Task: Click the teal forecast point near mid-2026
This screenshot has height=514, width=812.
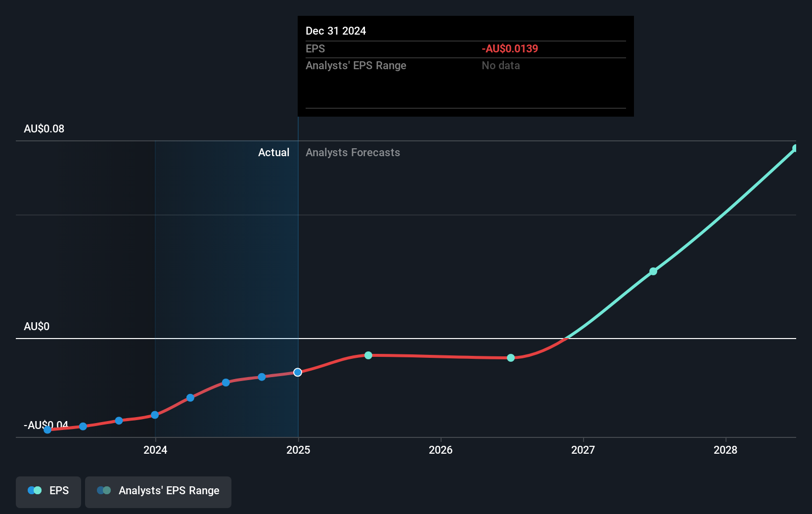Action: 511,358
